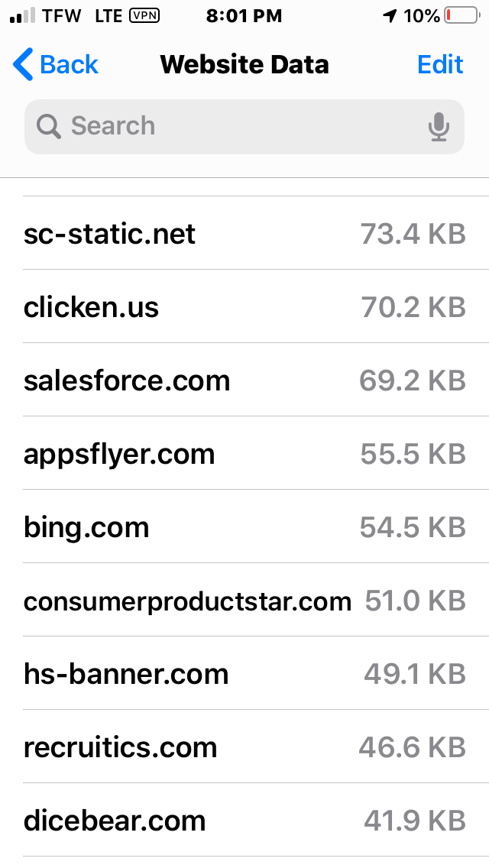489x868 pixels.
Task: Tap the VPN status indicator
Action: 144,15
